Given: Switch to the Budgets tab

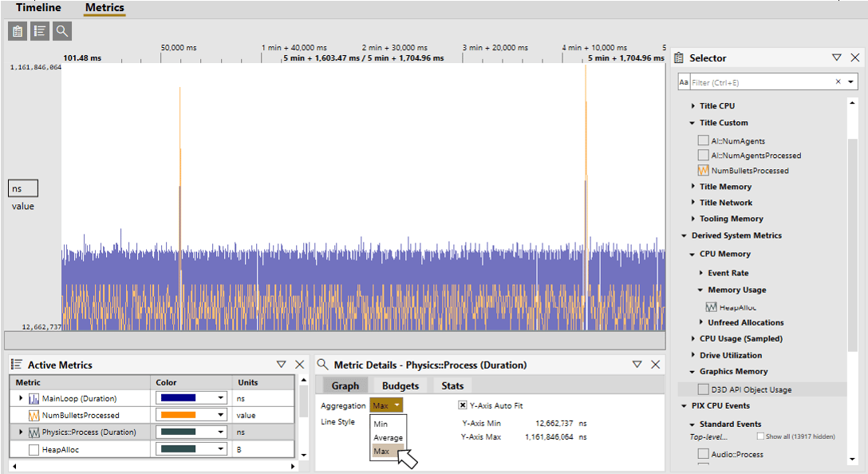Looking at the screenshot, I should [x=400, y=386].
